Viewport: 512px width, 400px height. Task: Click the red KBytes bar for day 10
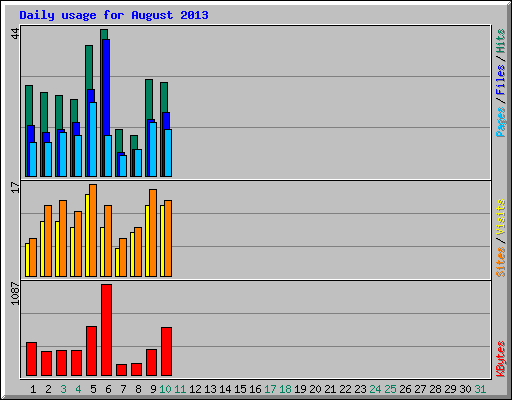coord(166,351)
